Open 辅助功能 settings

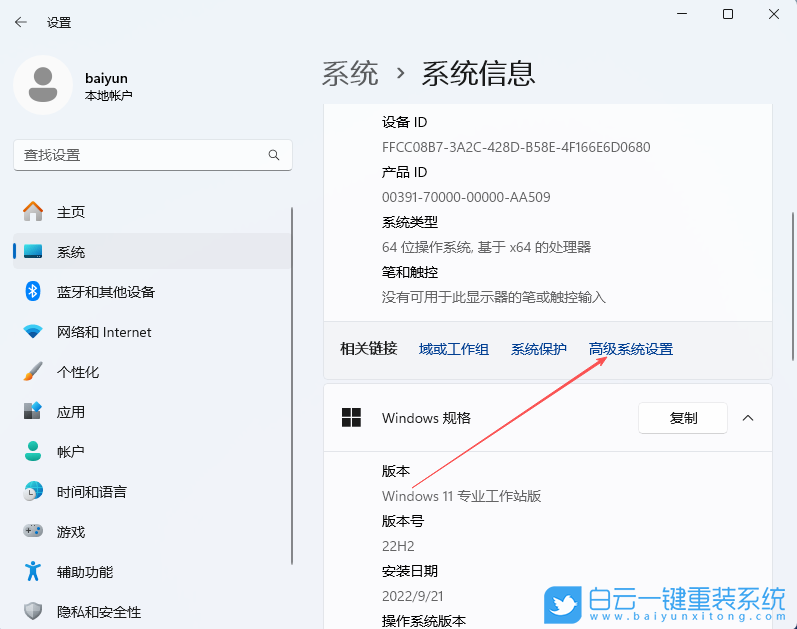point(152,572)
